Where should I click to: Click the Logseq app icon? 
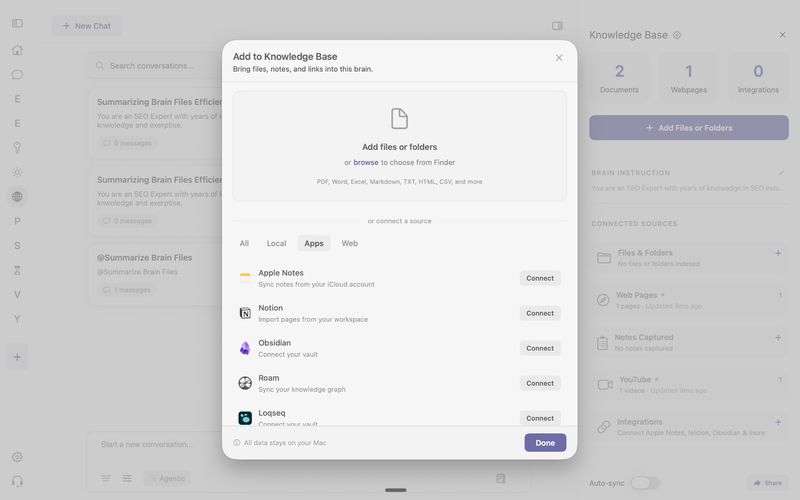point(245,418)
